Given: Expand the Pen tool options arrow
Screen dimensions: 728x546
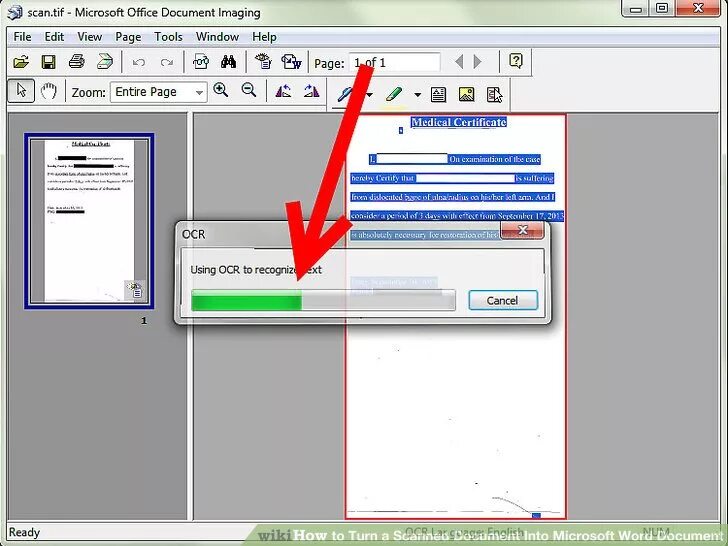Looking at the screenshot, I should click(x=370, y=95).
